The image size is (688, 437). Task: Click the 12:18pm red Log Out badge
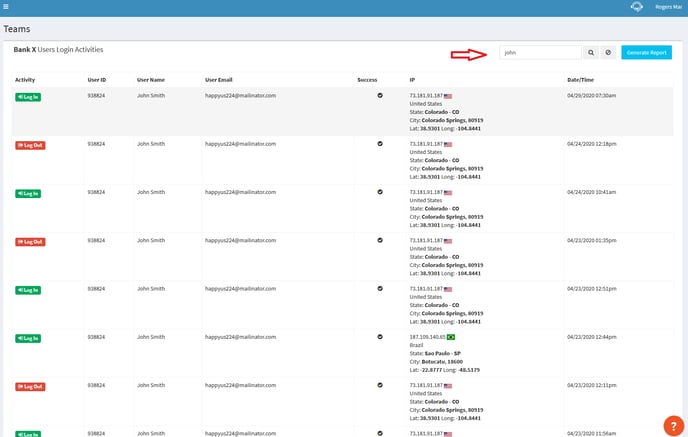(30, 145)
